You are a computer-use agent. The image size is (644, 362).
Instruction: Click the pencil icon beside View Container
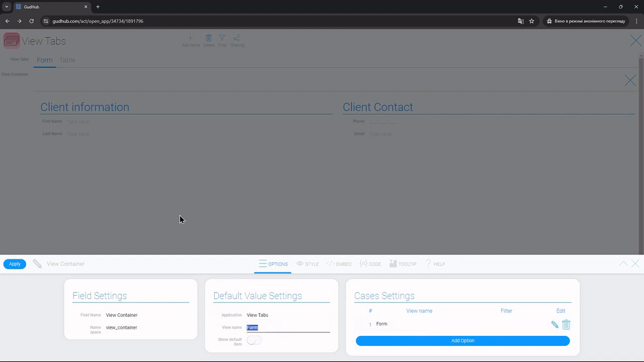(37, 264)
